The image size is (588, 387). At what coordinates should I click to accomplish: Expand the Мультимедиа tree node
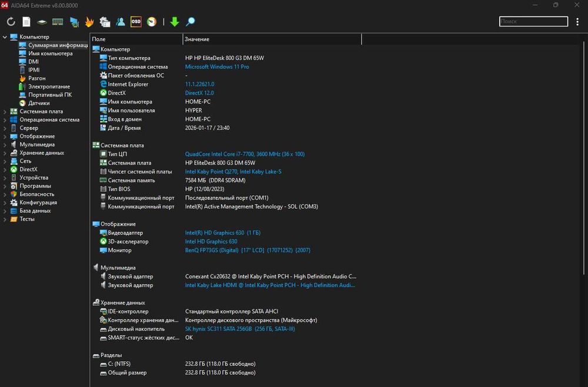[5, 144]
